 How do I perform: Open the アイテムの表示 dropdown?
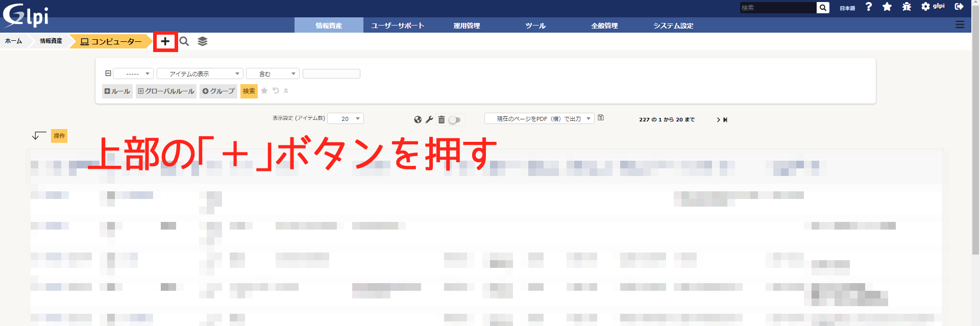tap(200, 74)
